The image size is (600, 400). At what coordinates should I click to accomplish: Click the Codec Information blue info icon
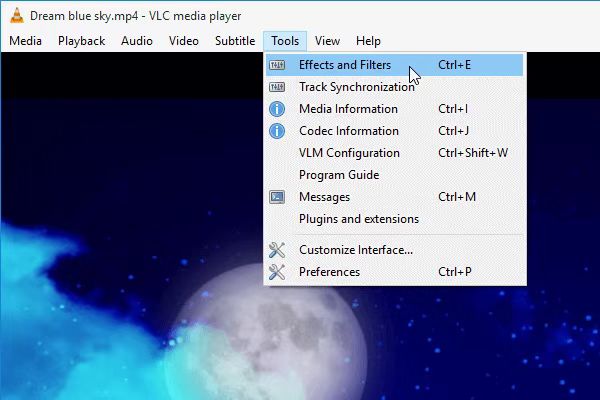tap(277, 131)
